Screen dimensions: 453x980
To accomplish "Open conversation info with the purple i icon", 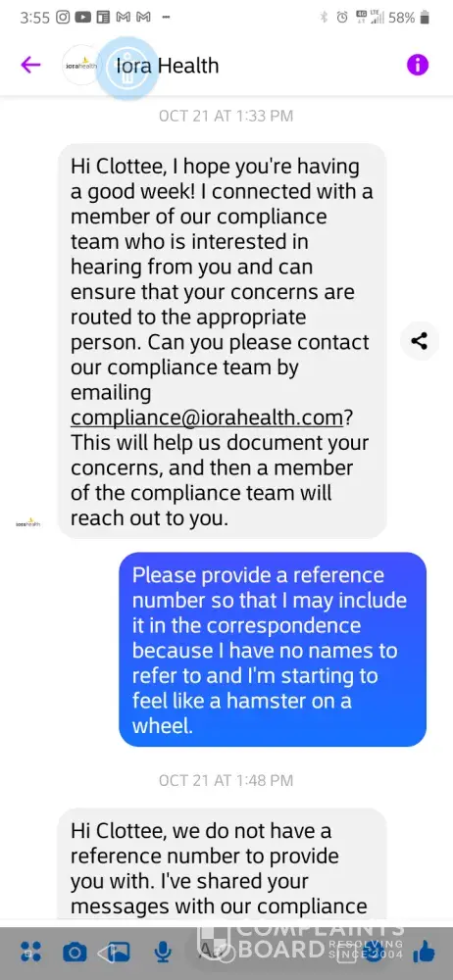I will point(418,65).
